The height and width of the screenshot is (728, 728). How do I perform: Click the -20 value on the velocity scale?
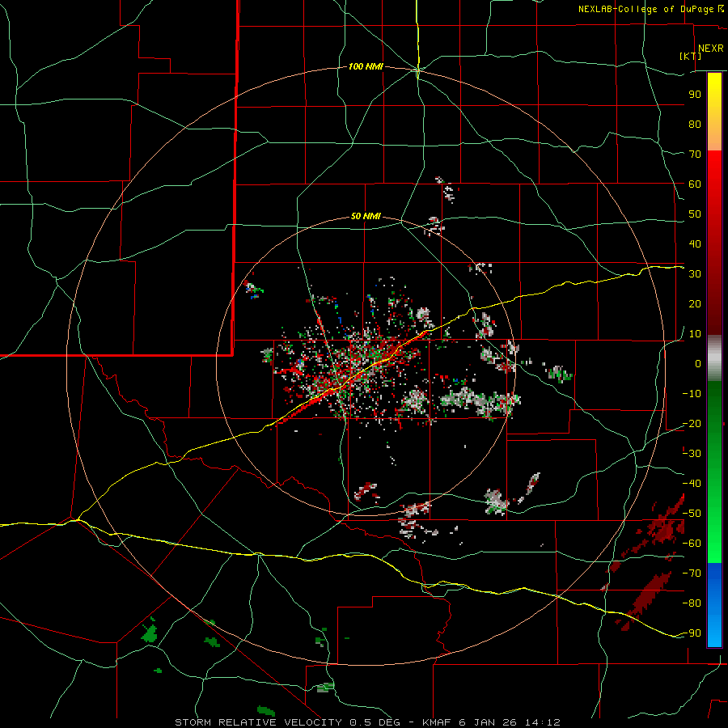(692, 423)
